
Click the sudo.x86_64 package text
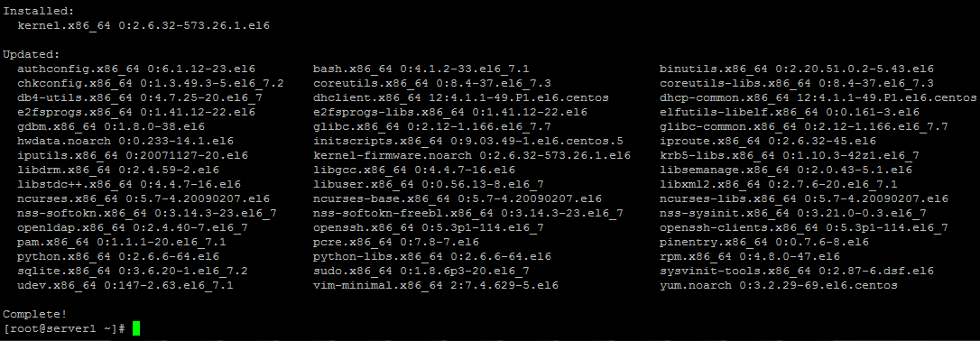click(421, 271)
